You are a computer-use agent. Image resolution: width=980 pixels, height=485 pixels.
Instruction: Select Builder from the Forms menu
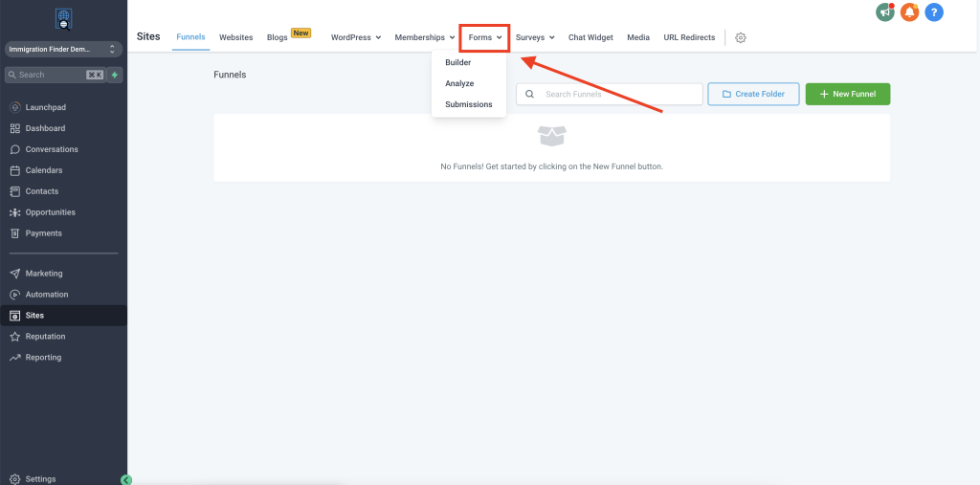pos(458,63)
